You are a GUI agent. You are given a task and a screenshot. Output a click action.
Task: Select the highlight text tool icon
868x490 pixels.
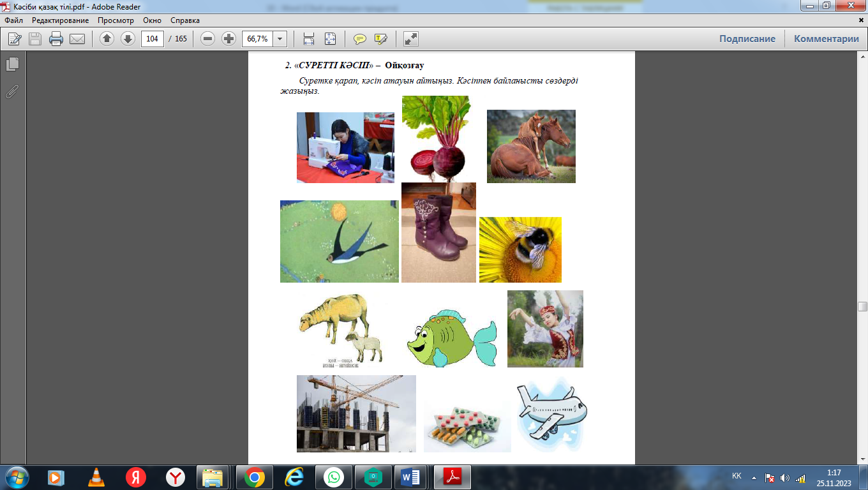[381, 39]
